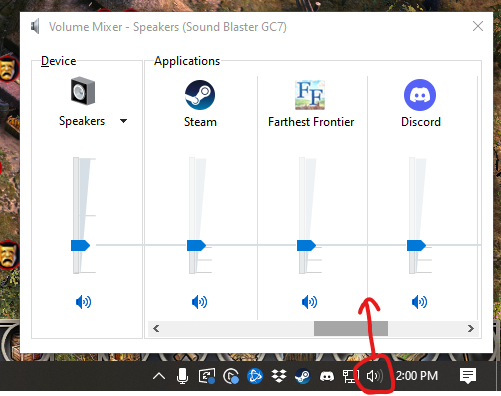Click the Farthest Frontier label text
Screen dimensions: 501x396
[311, 122]
